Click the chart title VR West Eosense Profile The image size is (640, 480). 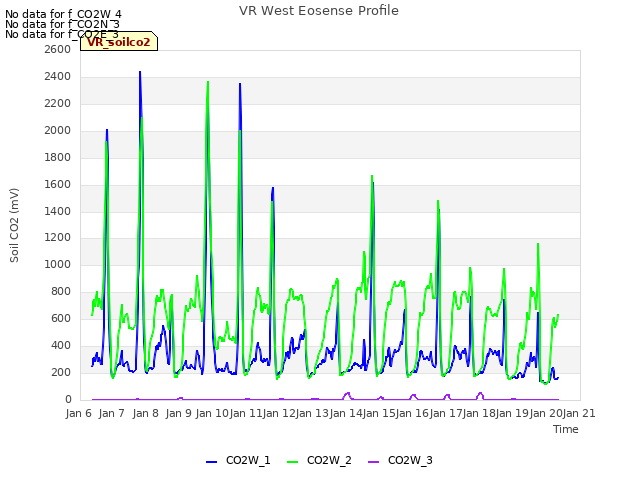[x=319, y=11]
